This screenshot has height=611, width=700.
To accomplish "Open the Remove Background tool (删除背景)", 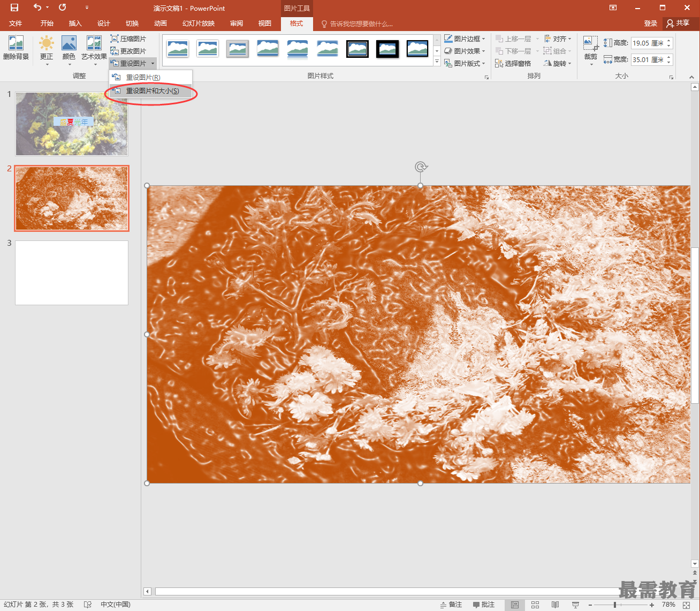I will coord(16,49).
